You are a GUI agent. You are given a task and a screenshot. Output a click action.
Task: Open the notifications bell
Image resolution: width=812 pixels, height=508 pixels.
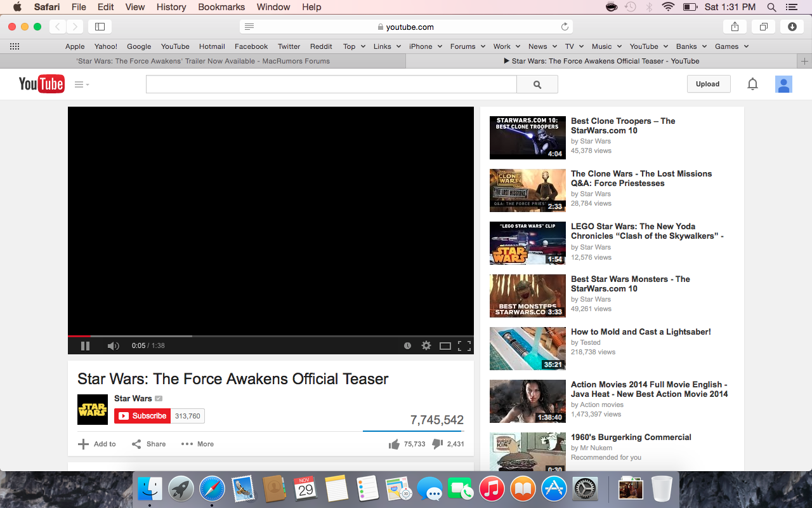coord(752,84)
